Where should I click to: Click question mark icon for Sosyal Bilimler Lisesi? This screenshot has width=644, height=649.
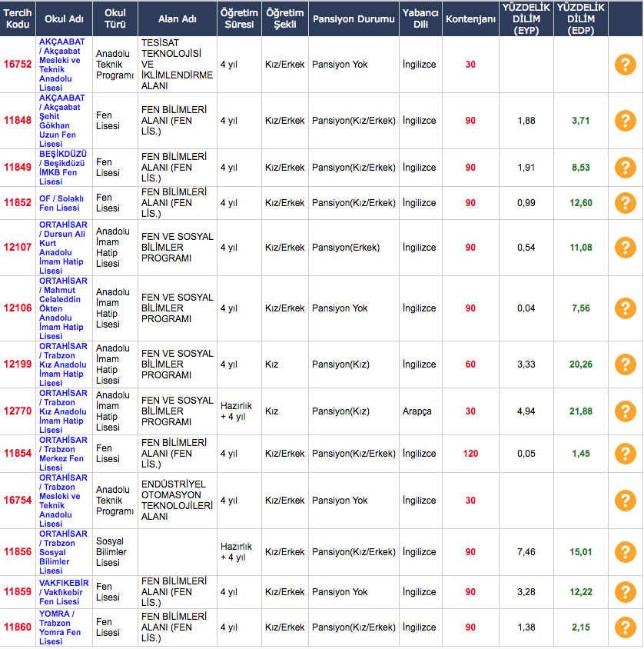[x=625, y=552]
